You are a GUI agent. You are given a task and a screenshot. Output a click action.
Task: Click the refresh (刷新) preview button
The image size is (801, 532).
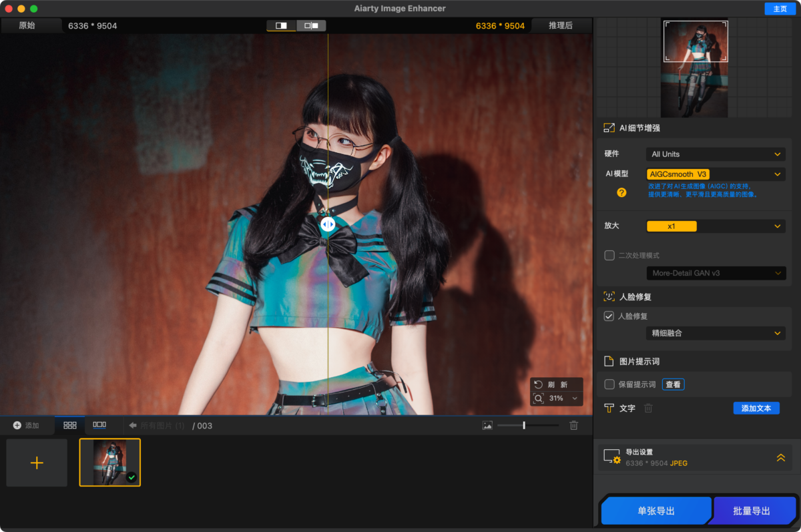coord(557,384)
